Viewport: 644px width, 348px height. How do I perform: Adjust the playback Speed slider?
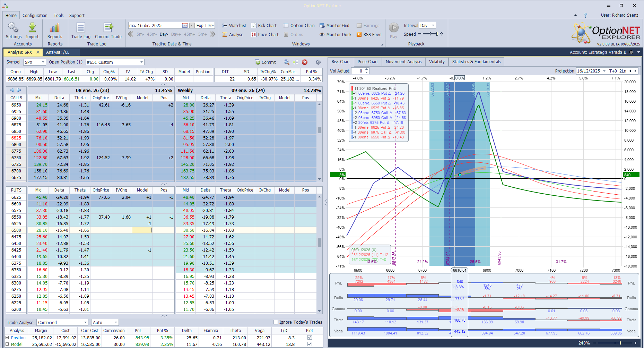(x=430, y=34)
